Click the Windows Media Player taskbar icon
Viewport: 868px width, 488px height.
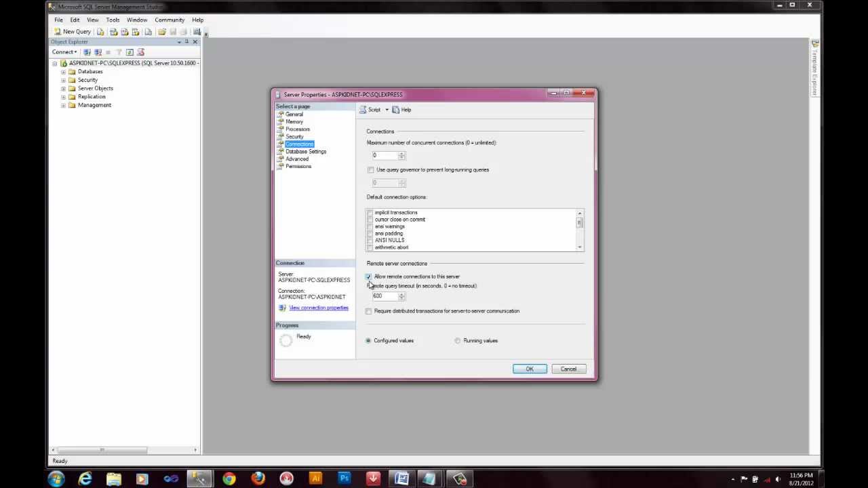[x=142, y=479]
